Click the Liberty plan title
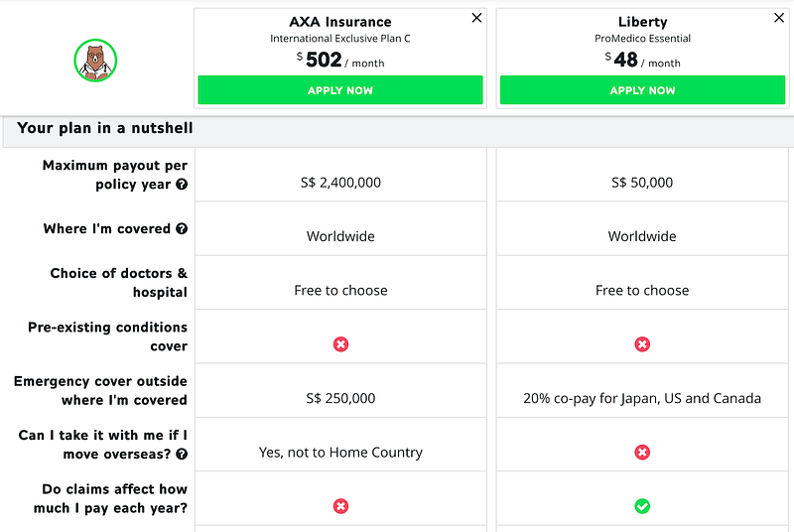 point(642,22)
